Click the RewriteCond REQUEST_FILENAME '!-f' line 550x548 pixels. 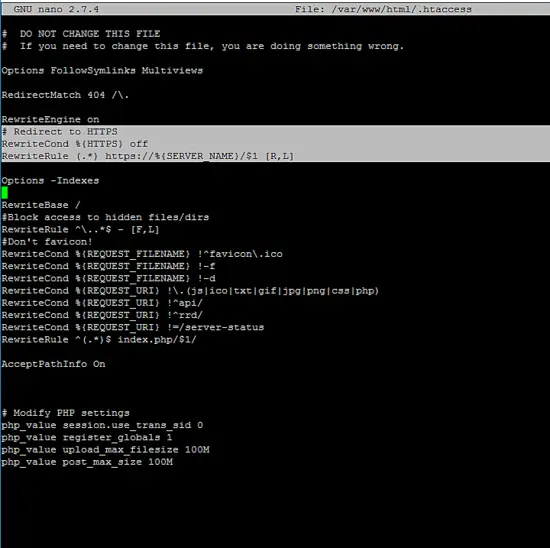tap(108, 266)
